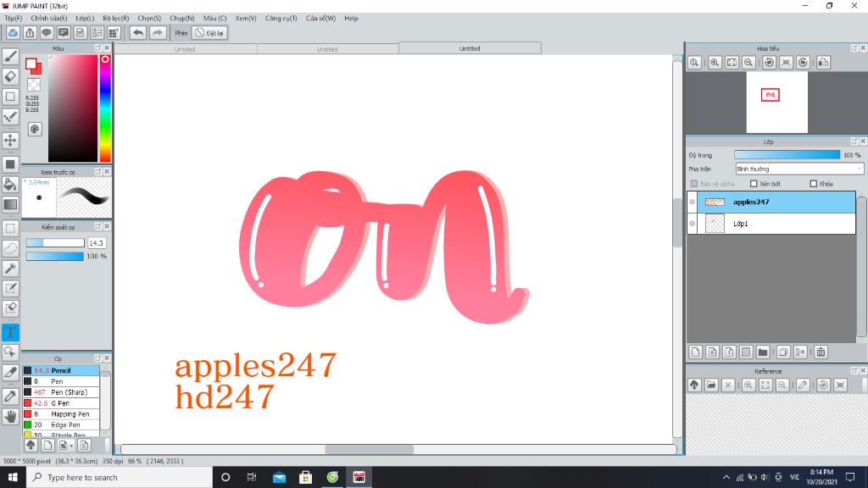Adjust the brush size slider
Viewport: 868px width, 488px height.
(55, 243)
